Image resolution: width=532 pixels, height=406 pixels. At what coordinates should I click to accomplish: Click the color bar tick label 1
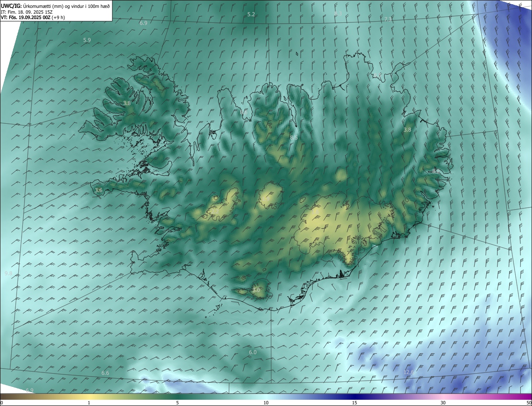pos(89,403)
